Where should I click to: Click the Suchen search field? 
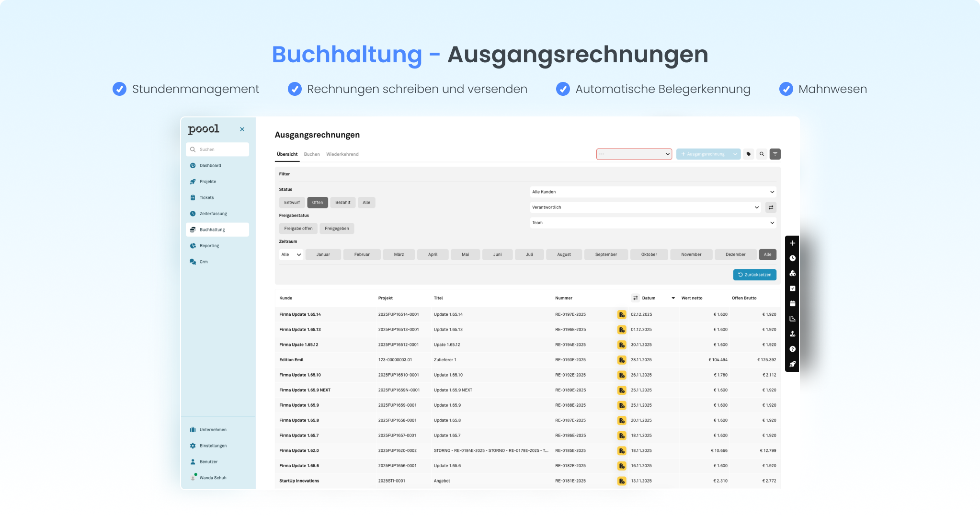(217, 149)
